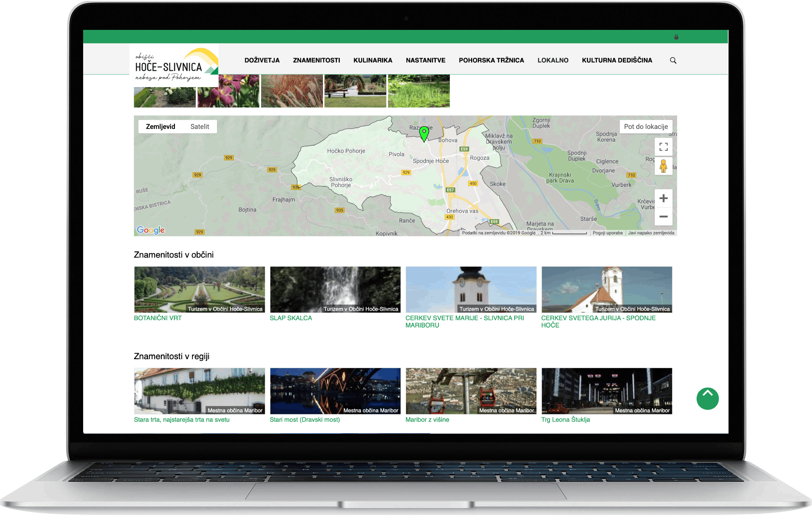The image size is (812, 517).
Task: Open the Slap Skalca link
Action: (x=291, y=318)
